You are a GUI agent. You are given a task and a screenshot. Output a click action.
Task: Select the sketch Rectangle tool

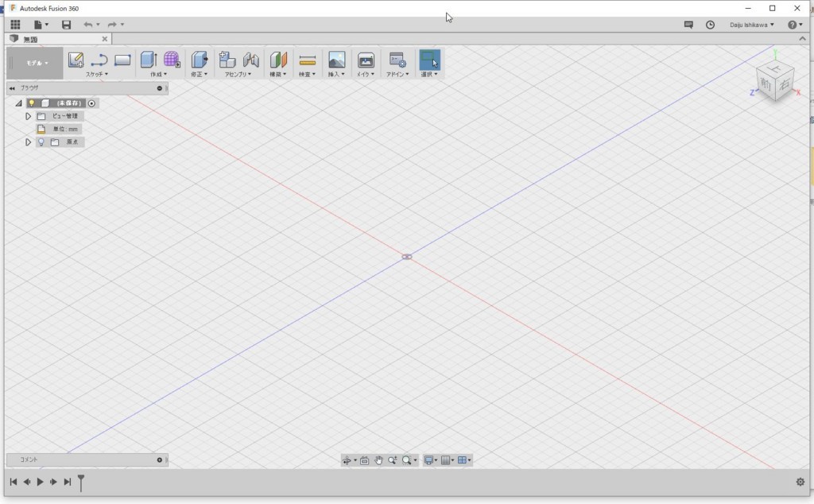(122, 60)
